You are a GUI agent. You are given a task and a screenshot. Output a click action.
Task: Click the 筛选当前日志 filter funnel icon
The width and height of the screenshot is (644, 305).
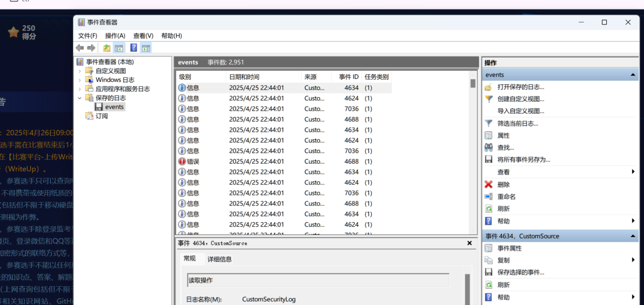[488, 123]
